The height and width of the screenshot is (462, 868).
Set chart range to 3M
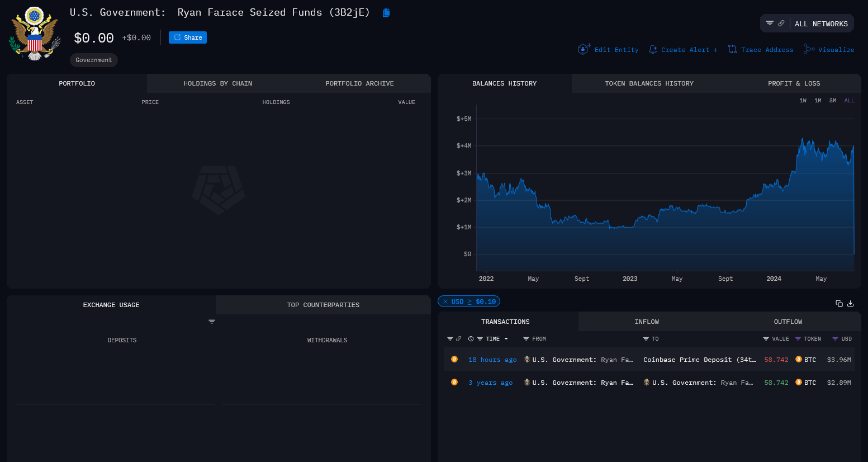coord(833,101)
